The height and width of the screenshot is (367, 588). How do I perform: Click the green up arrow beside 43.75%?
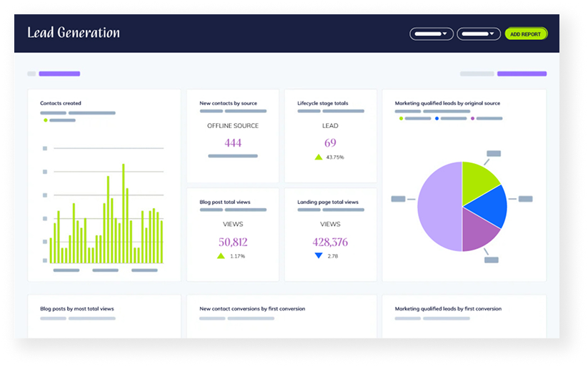tap(319, 157)
